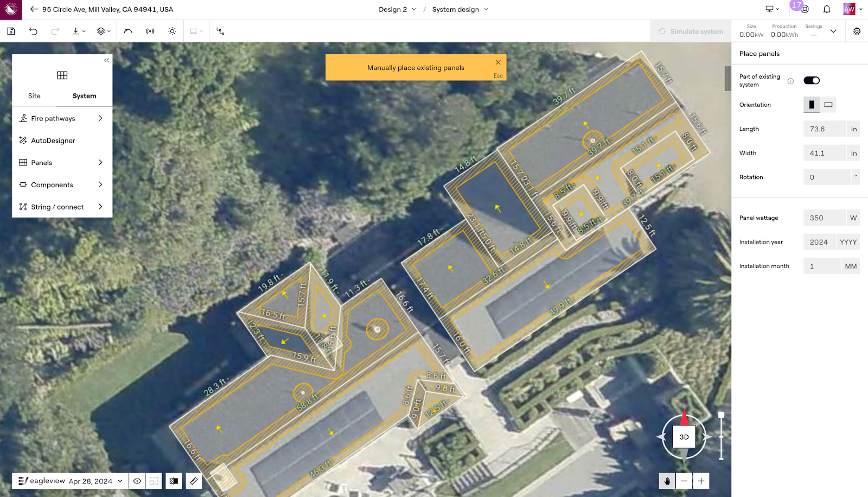Select the ruler measure tool

coord(194,481)
